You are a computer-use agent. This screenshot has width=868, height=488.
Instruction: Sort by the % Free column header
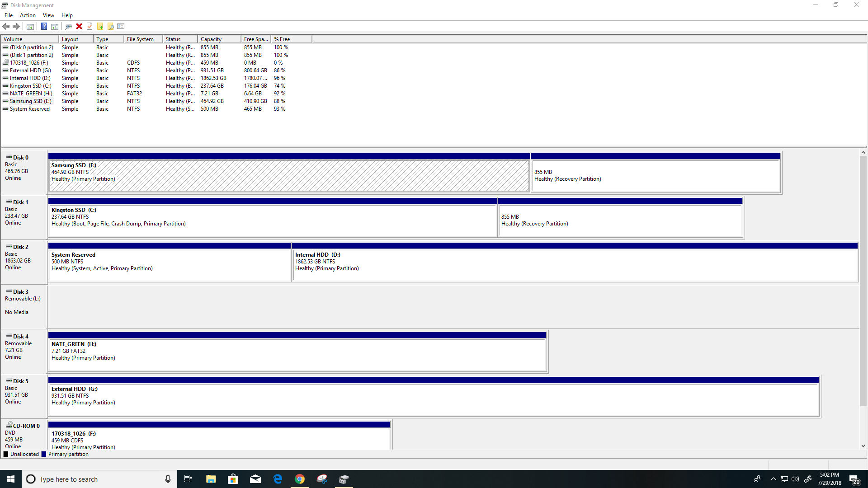[x=291, y=39]
